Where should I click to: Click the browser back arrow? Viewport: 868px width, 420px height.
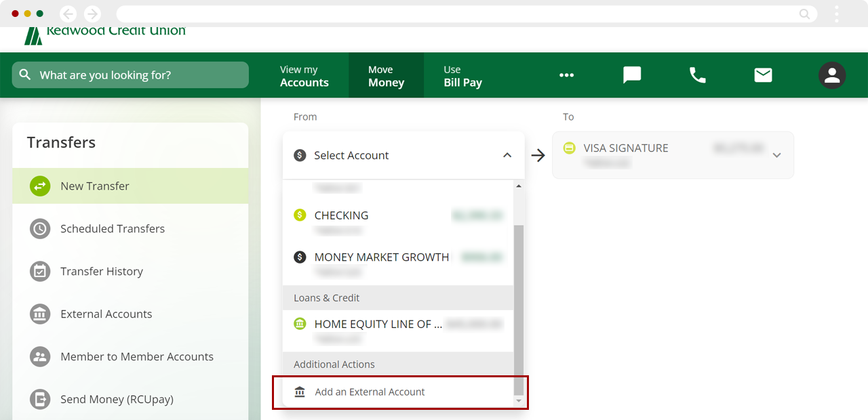[68, 14]
